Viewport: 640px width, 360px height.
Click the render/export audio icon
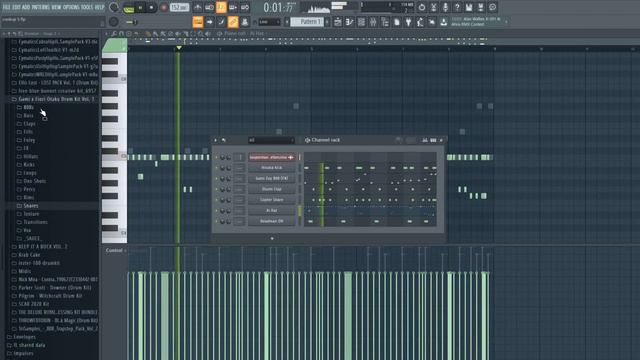point(481,7)
